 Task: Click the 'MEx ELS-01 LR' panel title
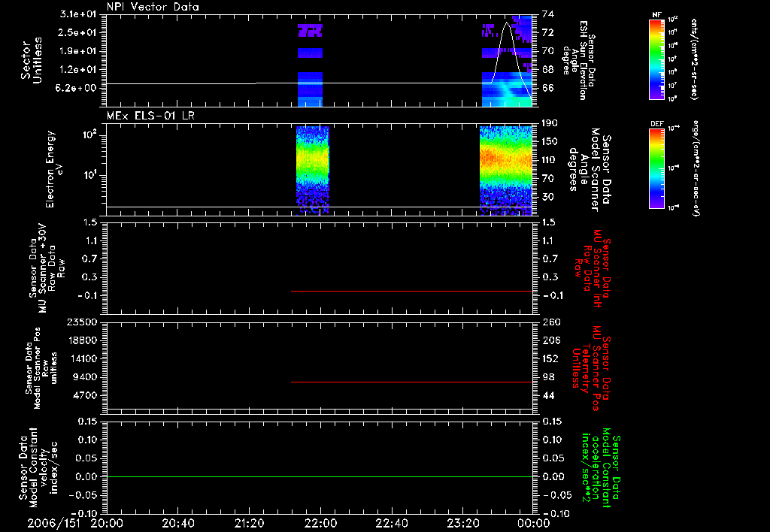[x=150, y=116]
